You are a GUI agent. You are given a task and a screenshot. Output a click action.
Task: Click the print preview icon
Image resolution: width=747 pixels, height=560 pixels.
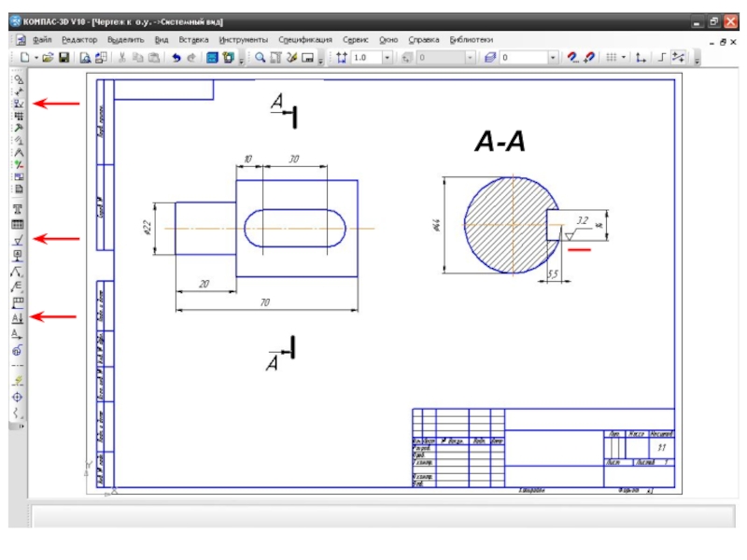pyautogui.click(x=85, y=58)
